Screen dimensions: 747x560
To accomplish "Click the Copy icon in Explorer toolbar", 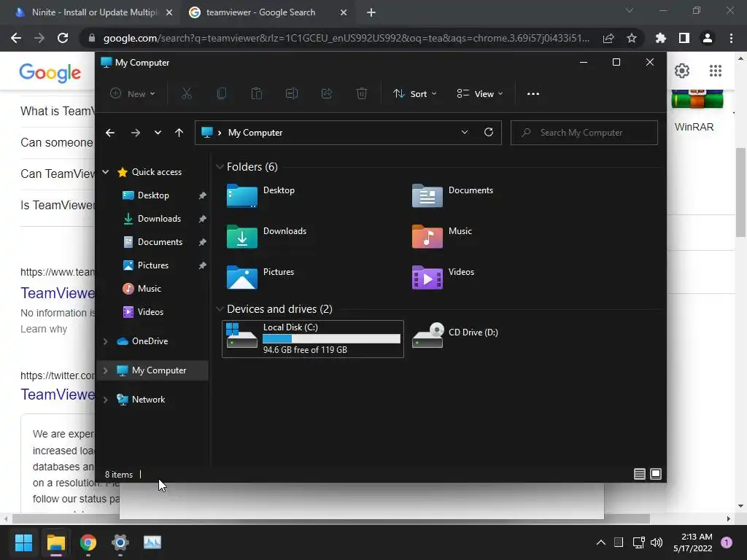I will click(x=222, y=94).
